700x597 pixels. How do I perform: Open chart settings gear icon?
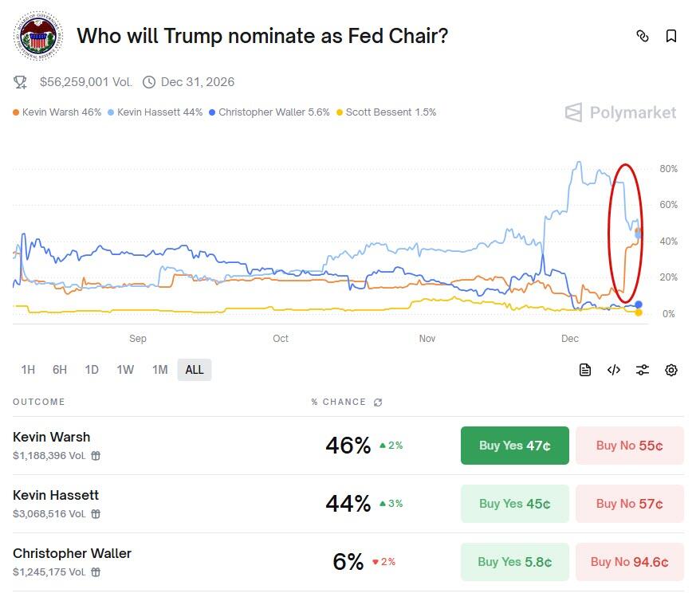[671, 370]
